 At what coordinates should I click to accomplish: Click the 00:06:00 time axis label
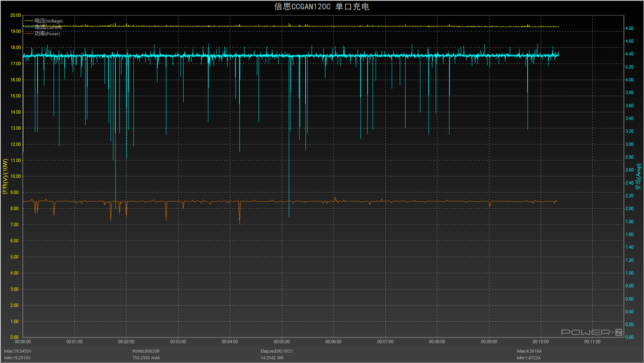click(x=333, y=342)
